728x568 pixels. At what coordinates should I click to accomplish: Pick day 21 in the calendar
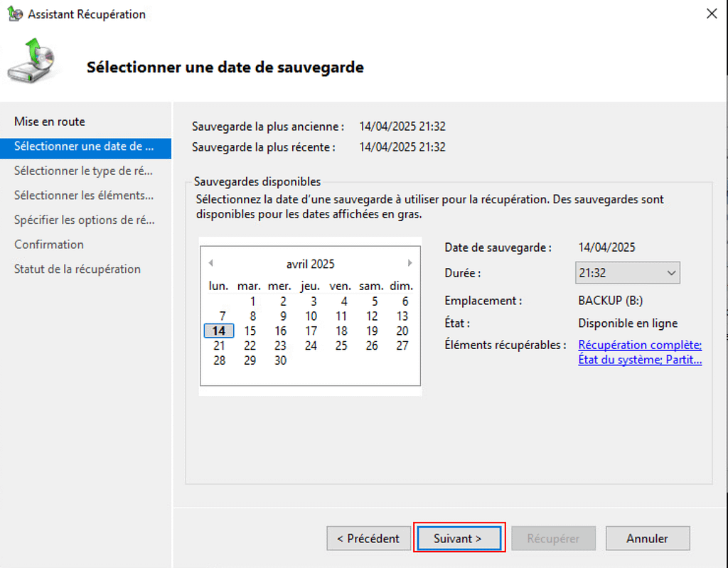pos(219,345)
